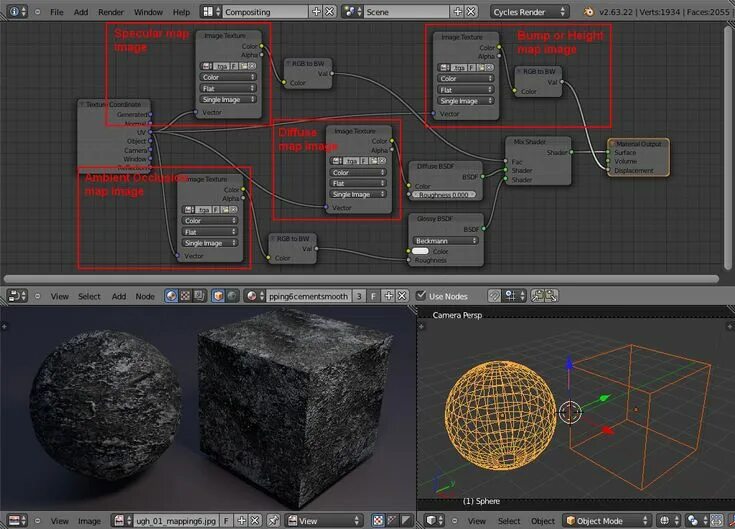Click the Diffuse BSDF Roughness value field
This screenshot has height=529, width=735.
(445, 195)
